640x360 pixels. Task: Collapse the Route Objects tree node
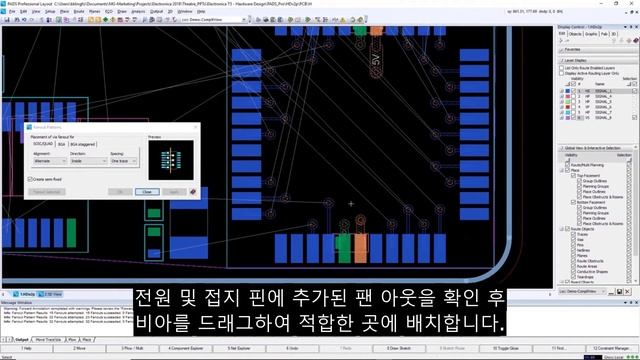tap(562, 229)
